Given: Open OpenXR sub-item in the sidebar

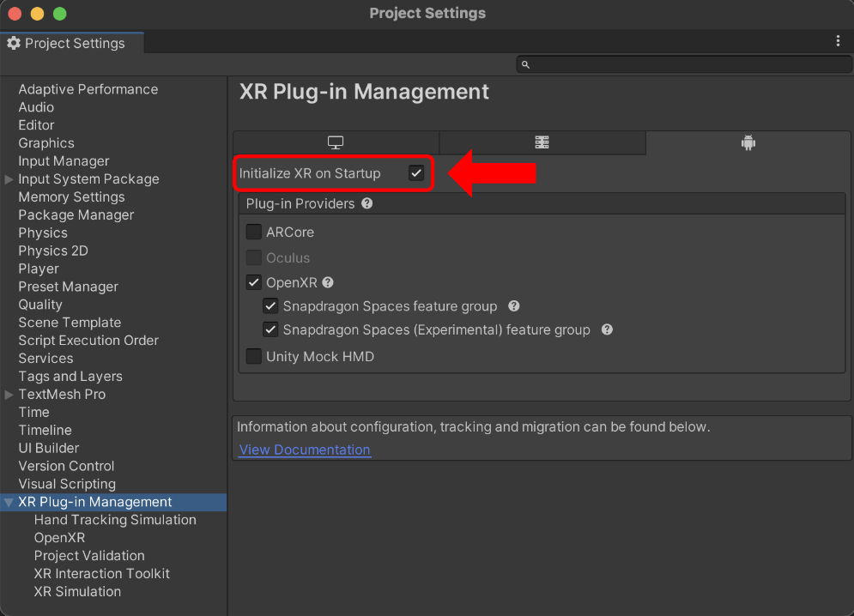Looking at the screenshot, I should point(59,538).
